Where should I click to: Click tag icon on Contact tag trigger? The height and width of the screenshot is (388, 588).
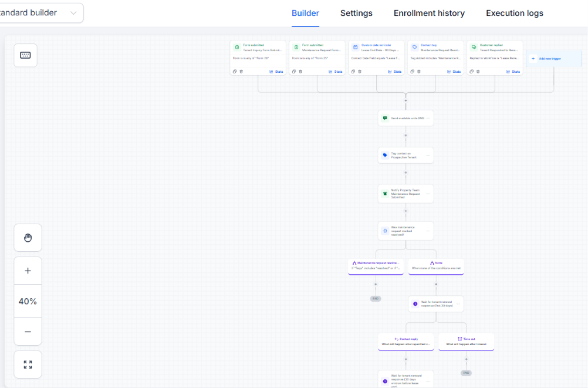tap(415, 48)
